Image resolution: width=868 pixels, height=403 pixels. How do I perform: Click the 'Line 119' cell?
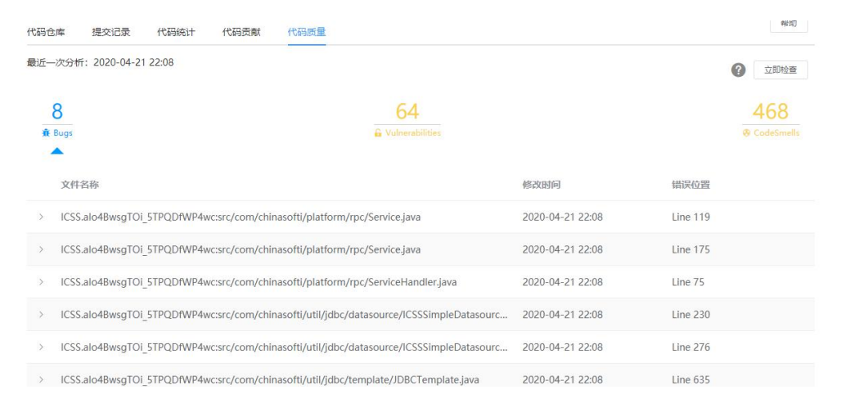point(690,217)
